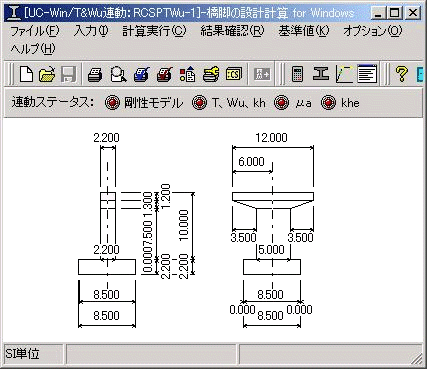The height and width of the screenshot is (369, 427).
Task: Toggle the 剛性モデル status indicator
Action: (x=112, y=103)
